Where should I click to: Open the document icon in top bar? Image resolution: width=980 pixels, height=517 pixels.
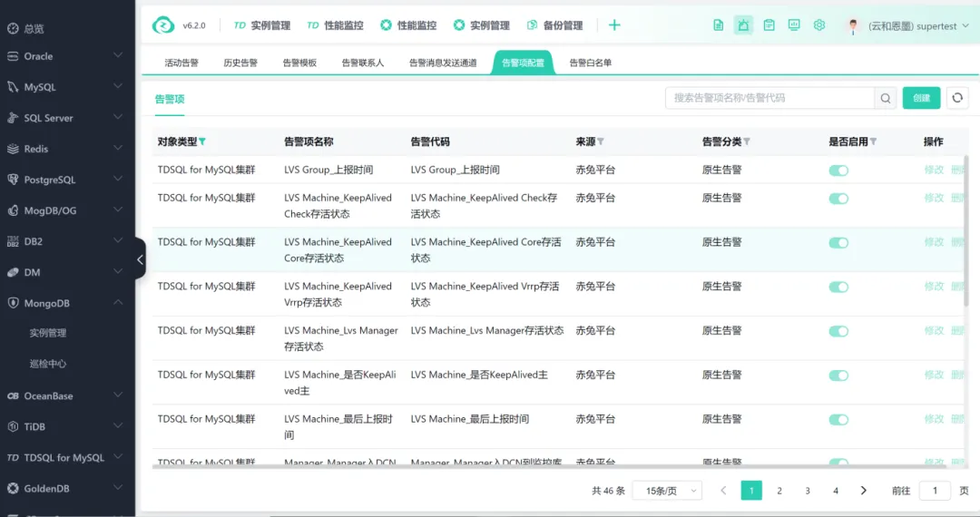(x=719, y=25)
